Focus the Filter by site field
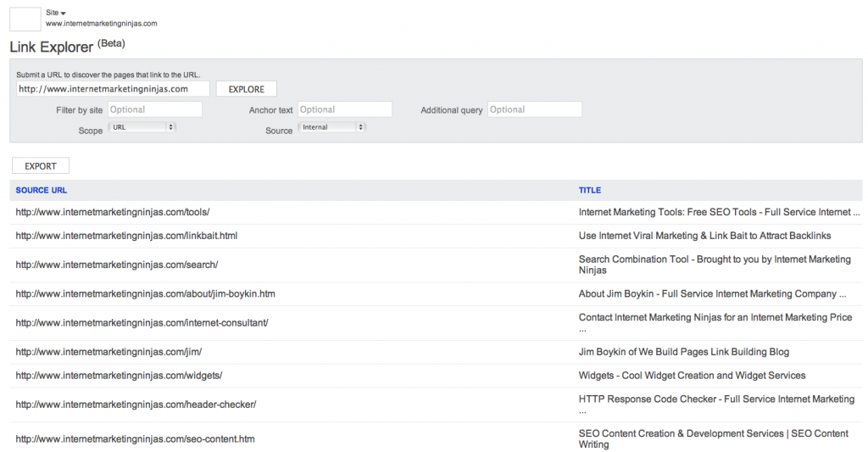Image resolution: width=868 pixels, height=452 pixels. [x=155, y=109]
